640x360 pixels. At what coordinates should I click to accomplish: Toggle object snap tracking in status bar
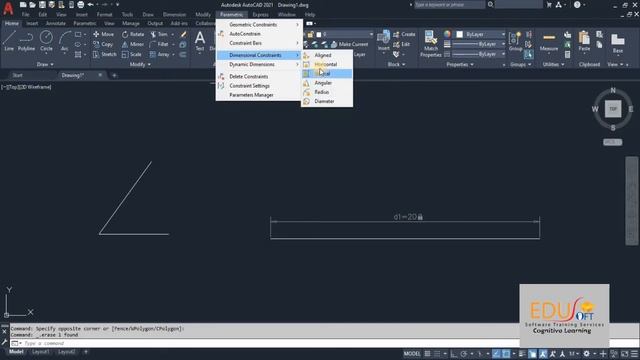tap(496, 354)
